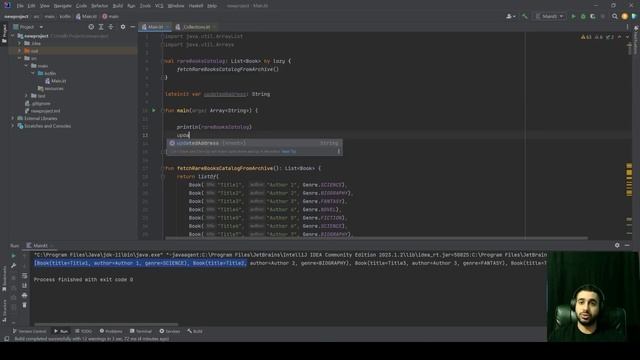The image size is (640, 360).
Task: Select opened file target icon in Project panel
Action: point(91,27)
